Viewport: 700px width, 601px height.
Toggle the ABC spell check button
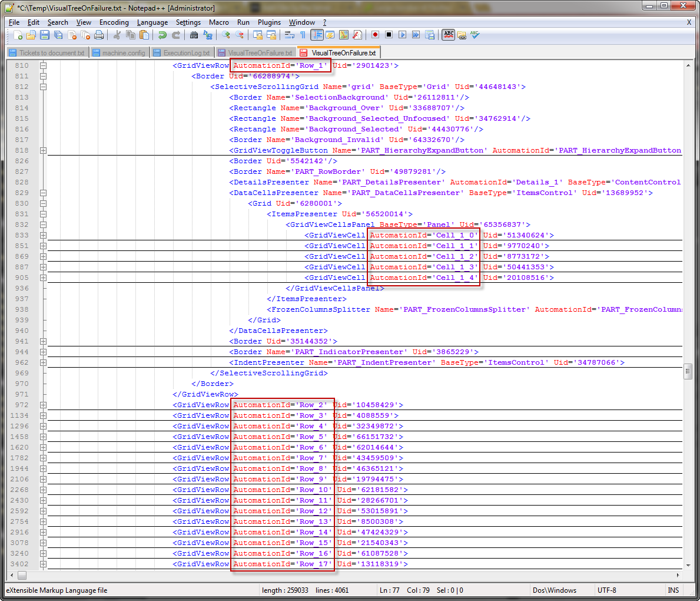pyautogui.click(x=449, y=35)
